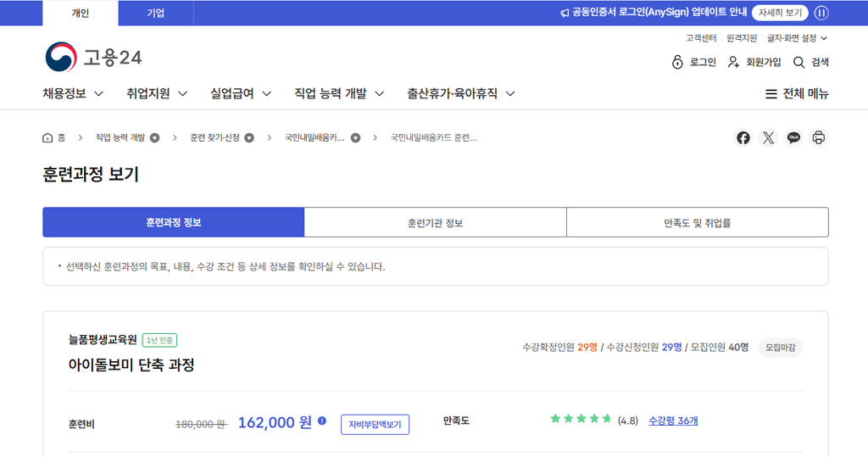868x457 pixels.
Task: Expand breadcrumb 훈련 찾기·신청 dropdown arrow
Action: [250, 138]
